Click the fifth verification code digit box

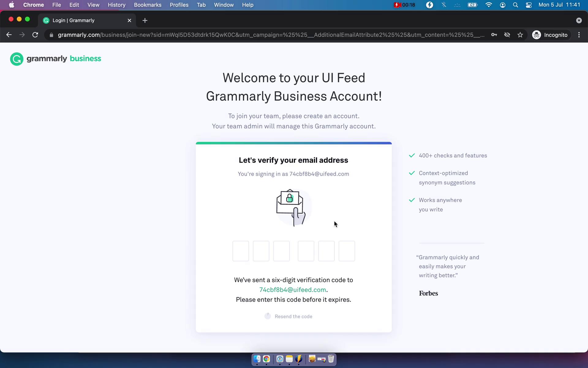pyautogui.click(x=326, y=251)
